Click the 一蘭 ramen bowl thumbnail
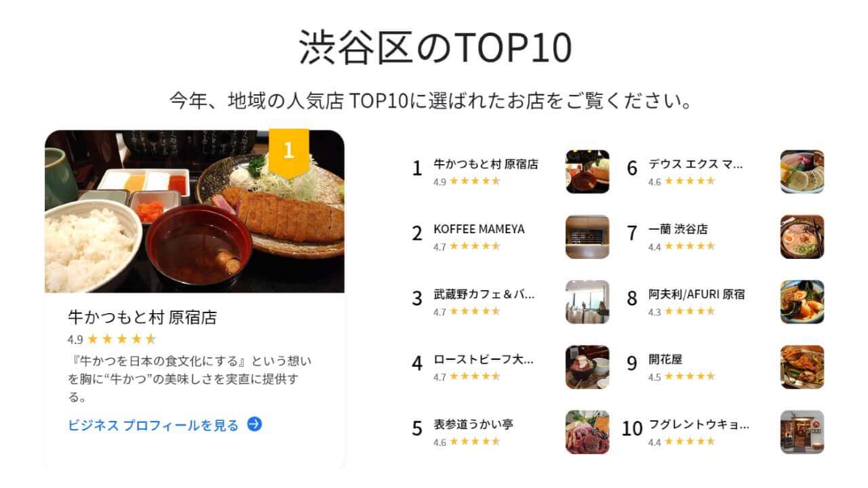868x488 pixels. click(x=802, y=237)
